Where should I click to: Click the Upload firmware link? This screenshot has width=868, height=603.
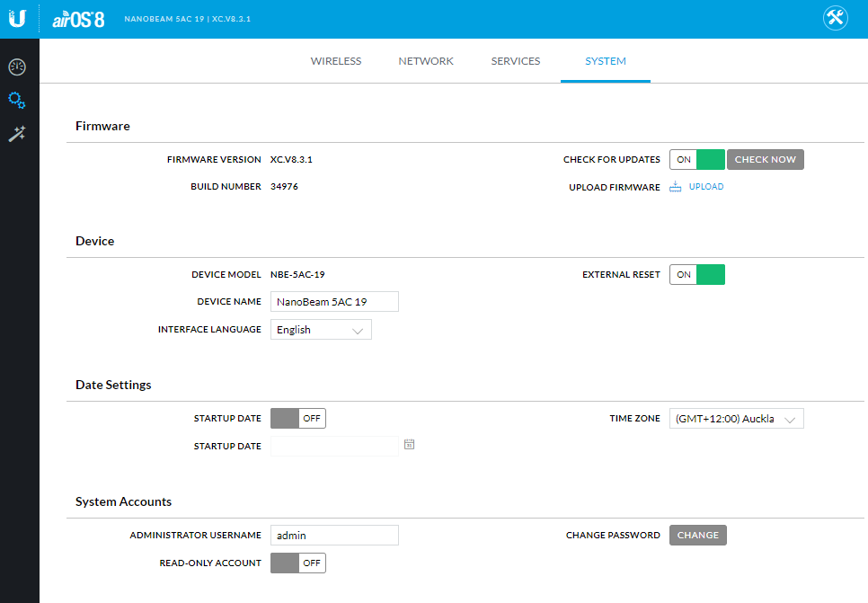click(704, 186)
